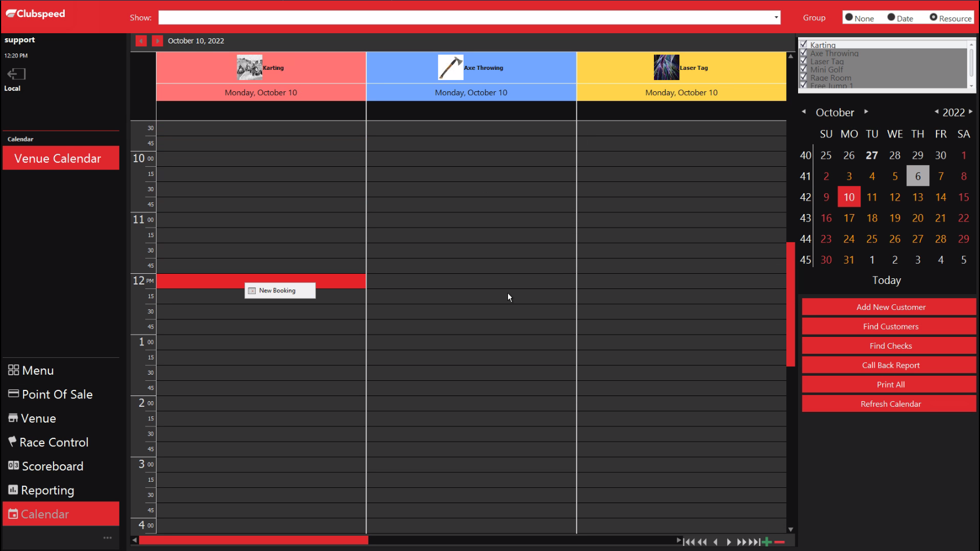Select October 17 in mini calendar

849,218
